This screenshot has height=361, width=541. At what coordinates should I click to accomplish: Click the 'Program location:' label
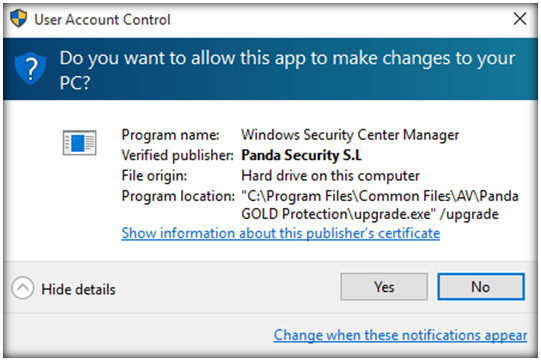(178, 196)
